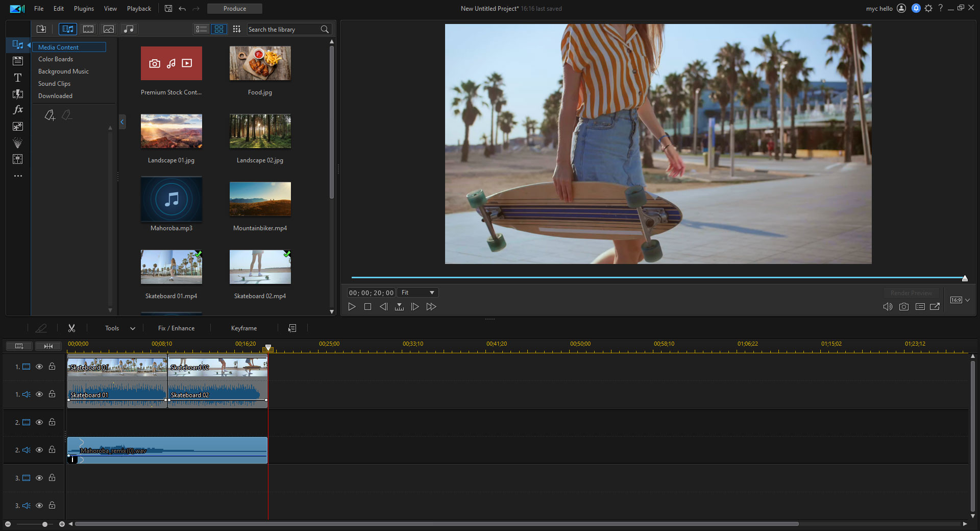This screenshot has width=980, height=531.
Task: Expand the Tools dropdown in timeline toolbar
Action: 132,328
